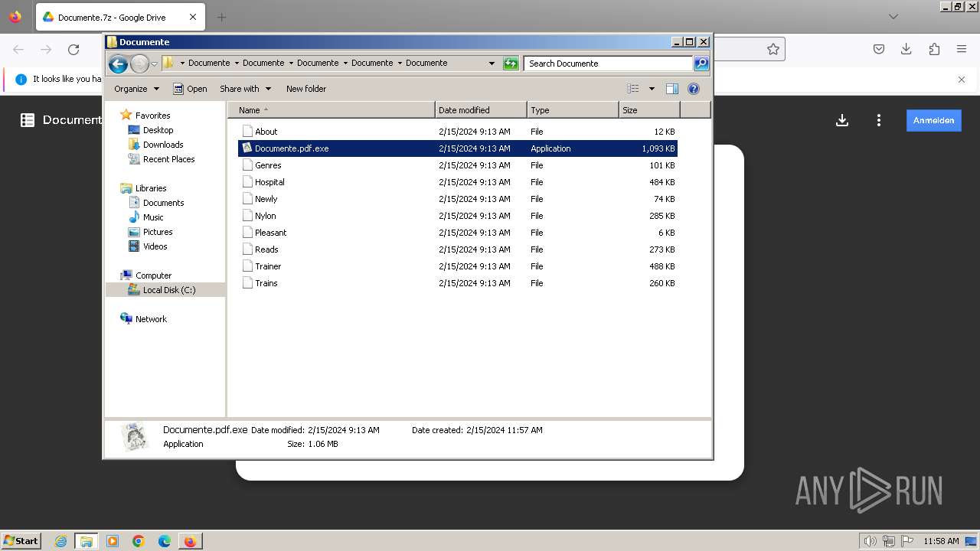The height and width of the screenshot is (551, 980).
Task: Open the Share with dropdown
Action: [x=245, y=89]
